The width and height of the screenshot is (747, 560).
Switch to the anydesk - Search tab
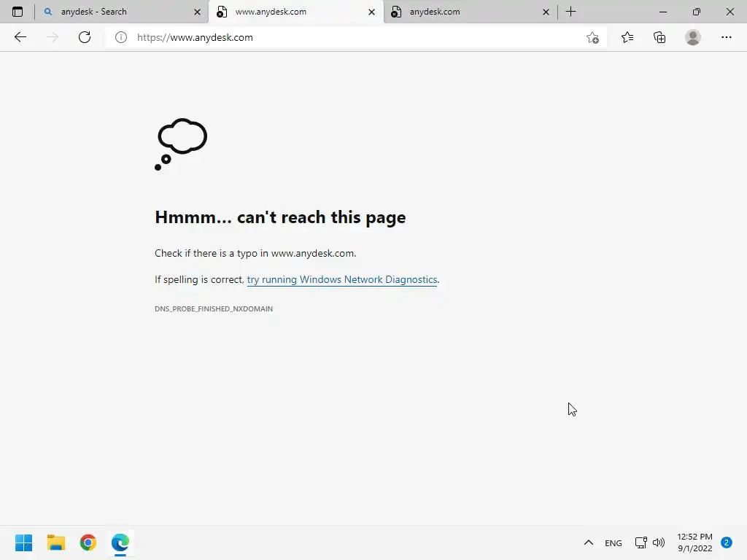(122, 12)
